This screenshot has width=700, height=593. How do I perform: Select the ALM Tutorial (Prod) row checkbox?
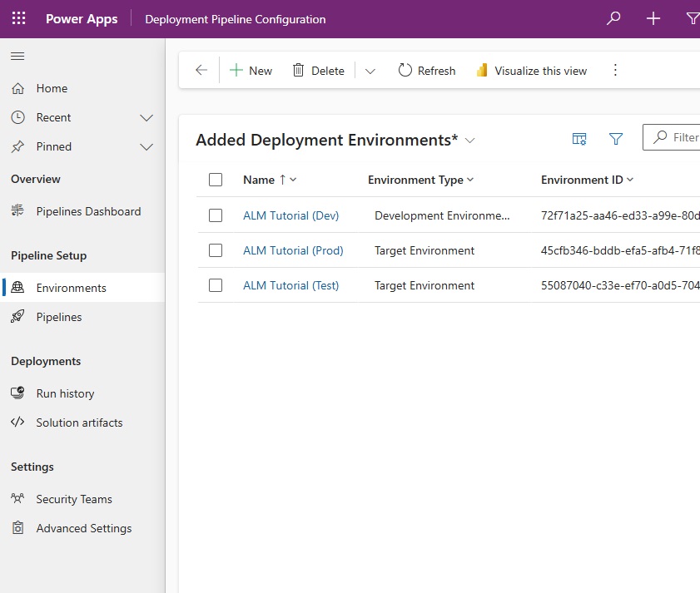click(x=216, y=250)
